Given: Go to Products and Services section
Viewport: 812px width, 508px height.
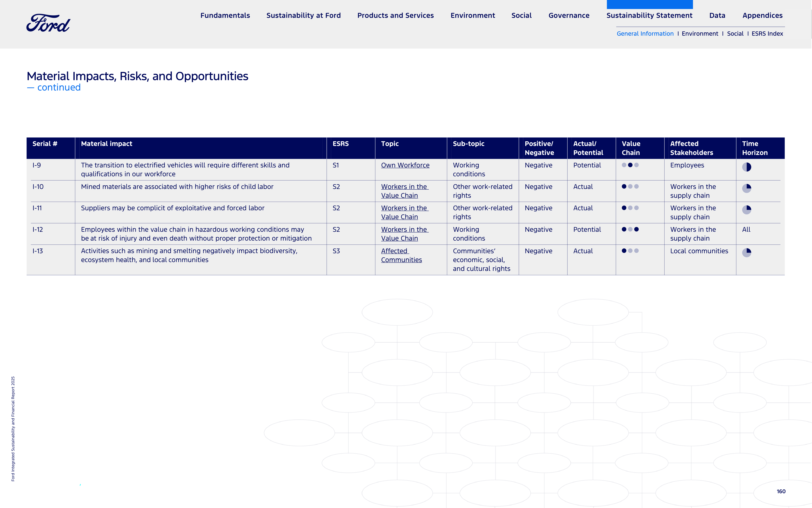Looking at the screenshot, I should (x=395, y=15).
